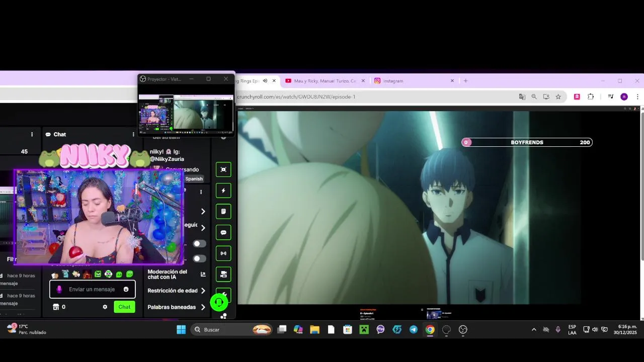Click the OBS Proyector preview thumbnail
The height and width of the screenshot is (362, 644).
pos(186,114)
